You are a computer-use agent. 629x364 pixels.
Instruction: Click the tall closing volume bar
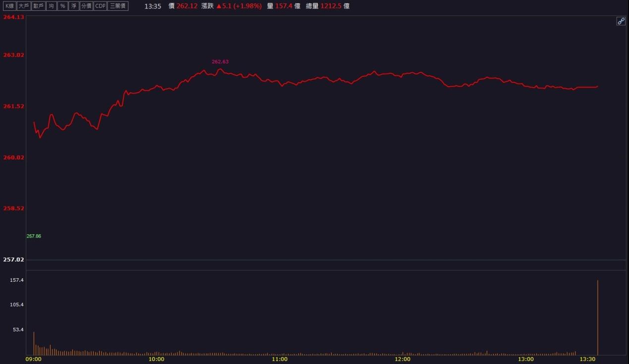point(598,317)
